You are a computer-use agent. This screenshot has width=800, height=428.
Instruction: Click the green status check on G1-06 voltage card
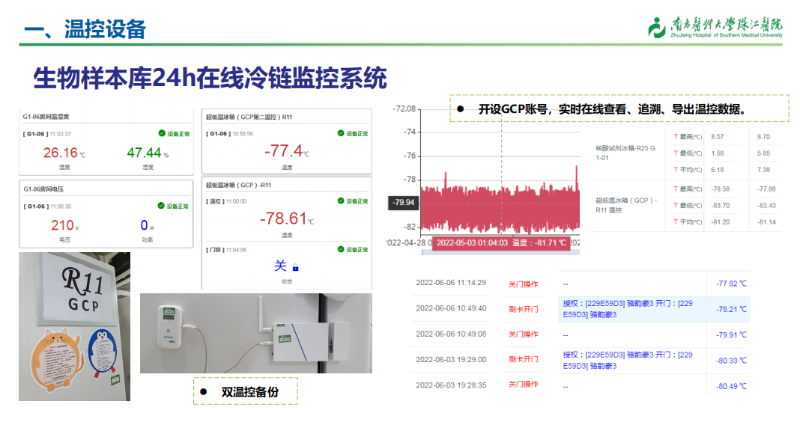click(x=160, y=206)
